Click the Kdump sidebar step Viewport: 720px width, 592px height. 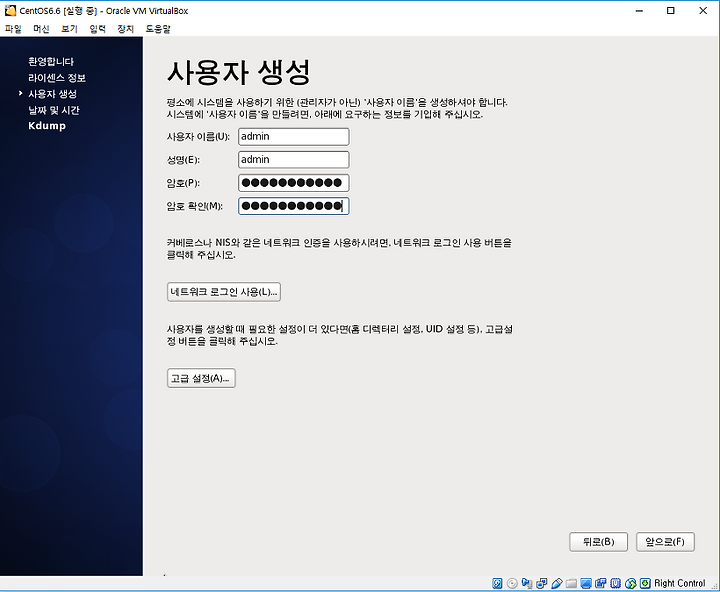[47, 126]
